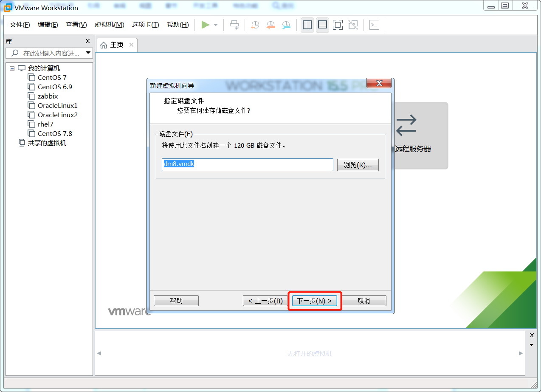The image size is (541, 392).
Task: Open the 查看(V) menu
Action: click(76, 25)
